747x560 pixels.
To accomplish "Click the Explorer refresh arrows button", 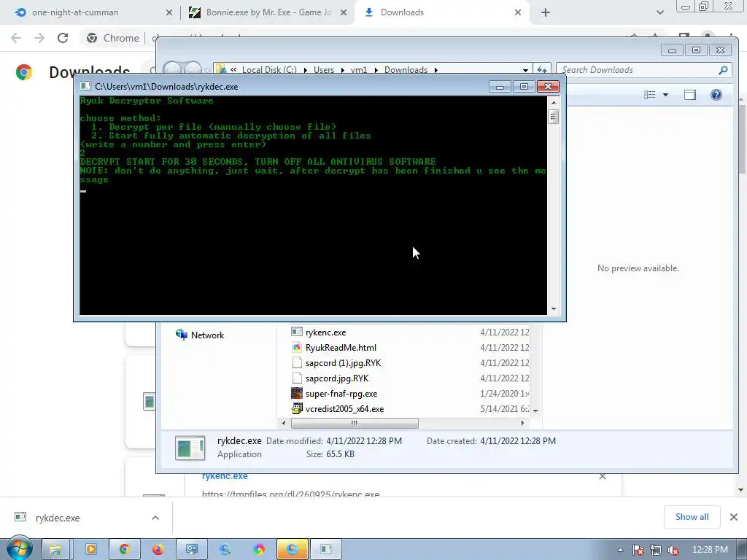I will coord(542,69).
